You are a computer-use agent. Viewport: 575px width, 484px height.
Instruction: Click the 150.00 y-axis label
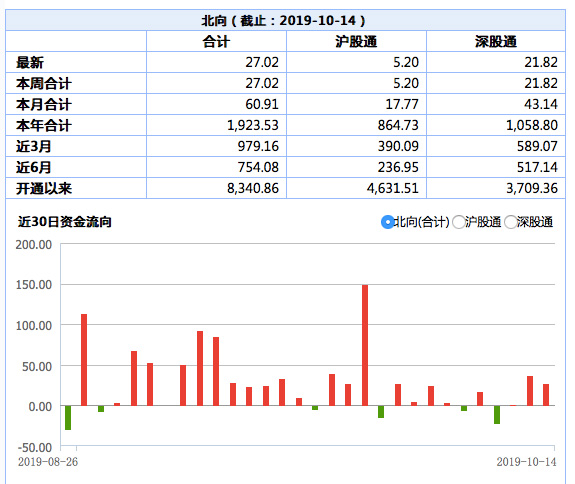coord(34,285)
